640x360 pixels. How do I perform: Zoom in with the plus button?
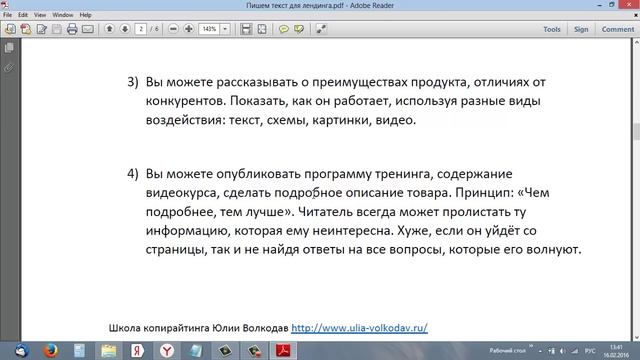189,29
